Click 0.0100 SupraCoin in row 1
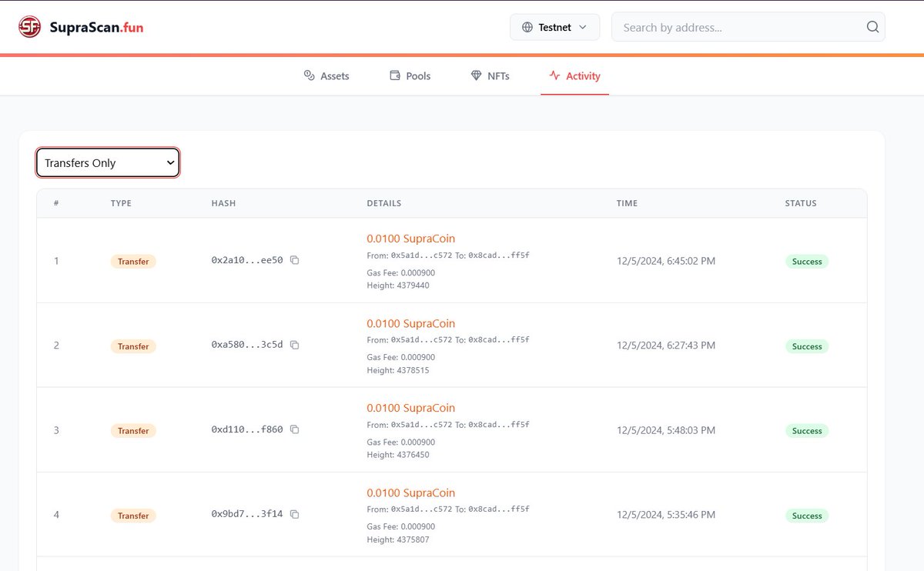924x571 pixels. pos(410,239)
